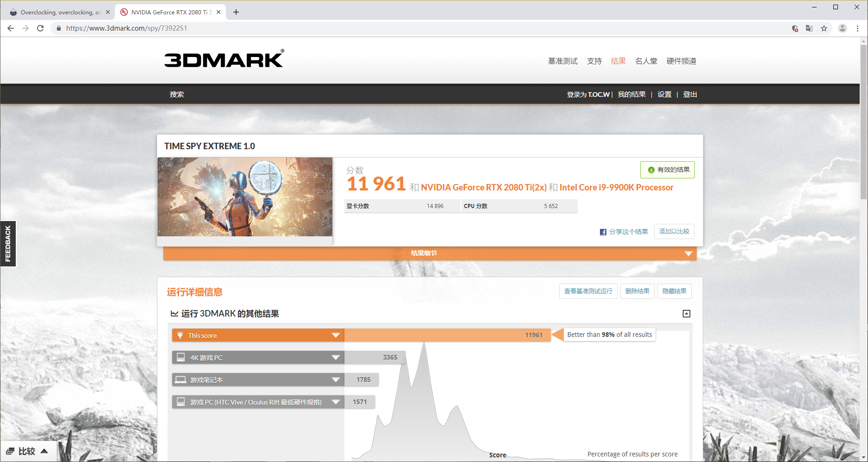Click NVIDIA GeForce RTX 2080 Ti(2x) link
The width and height of the screenshot is (868, 462).
tap(484, 187)
